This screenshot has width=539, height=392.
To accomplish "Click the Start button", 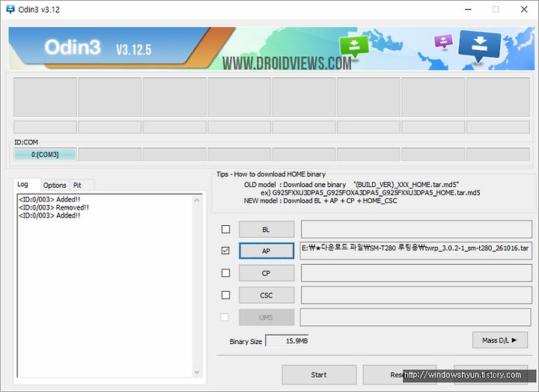I will pos(319,375).
